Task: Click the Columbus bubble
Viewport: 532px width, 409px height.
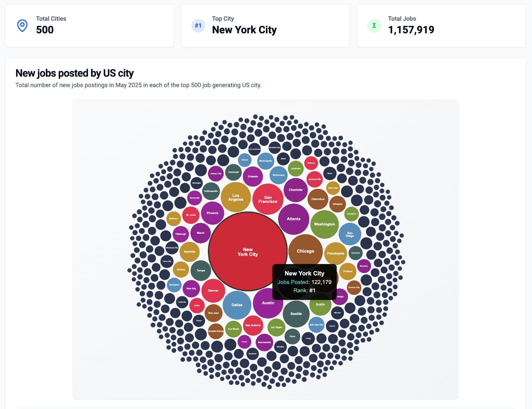Action: pyautogui.click(x=318, y=199)
